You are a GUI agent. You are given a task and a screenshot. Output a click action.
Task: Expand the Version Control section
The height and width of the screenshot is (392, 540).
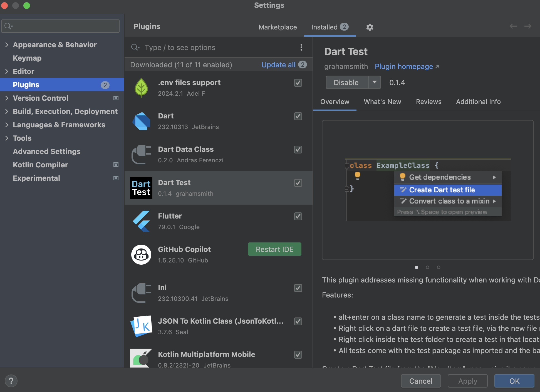(7, 98)
